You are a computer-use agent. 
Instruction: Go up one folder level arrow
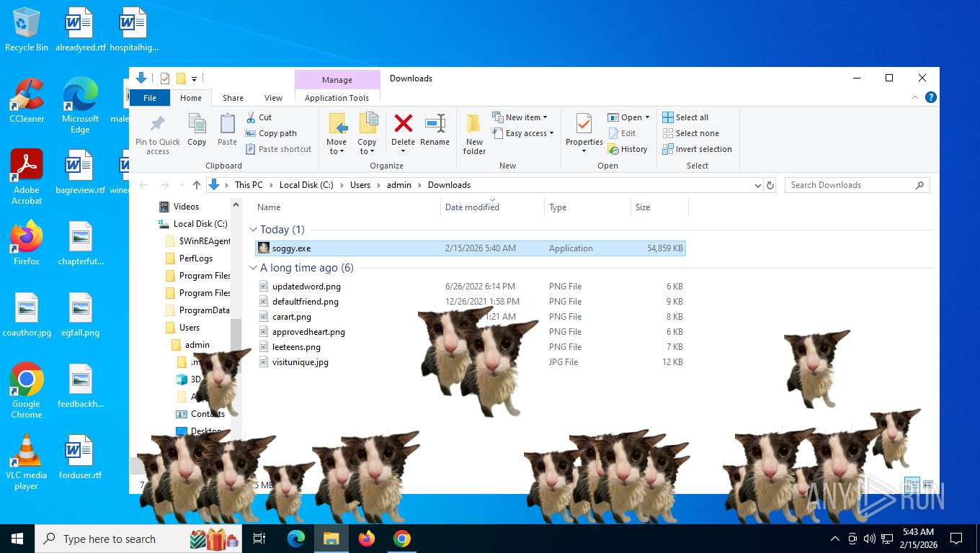(x=197, y=185)
